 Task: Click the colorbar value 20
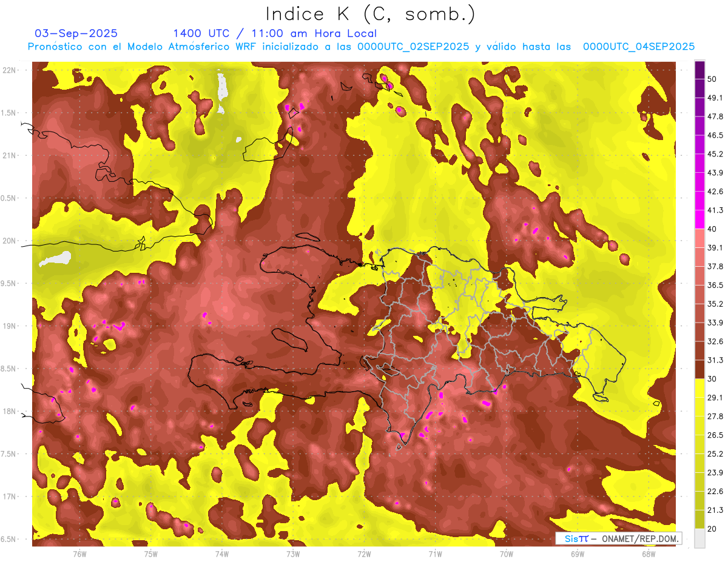pos(712,529)
